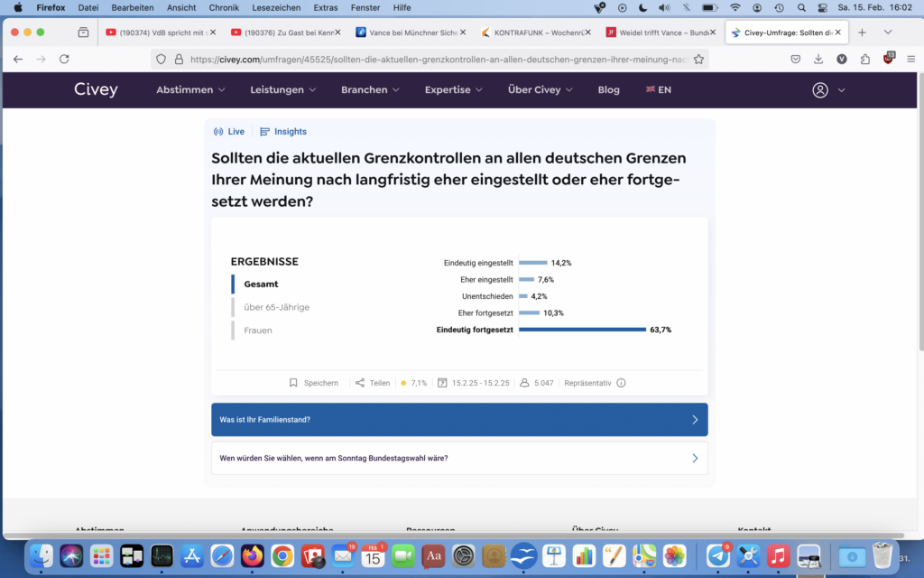Click the Speichern bookmark icon
The width and height of the screenshot is (924, 578).
point(293,383)
